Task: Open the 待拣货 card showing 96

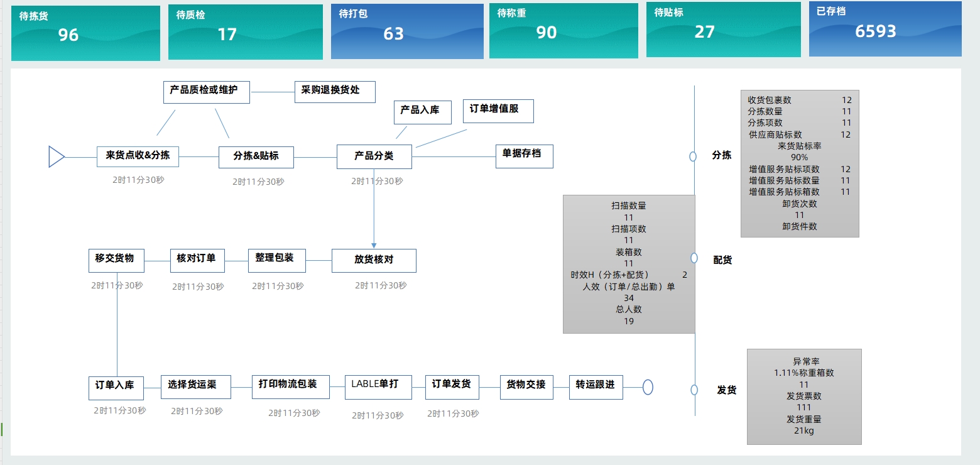Action: pyautogui.click(x=85, y=33)
